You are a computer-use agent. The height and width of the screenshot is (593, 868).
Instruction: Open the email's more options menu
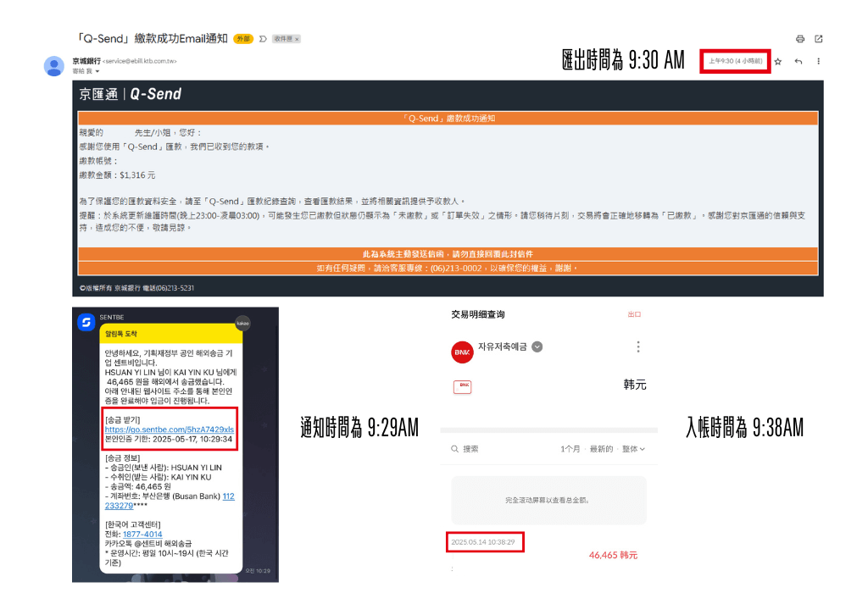pos(818,61)
